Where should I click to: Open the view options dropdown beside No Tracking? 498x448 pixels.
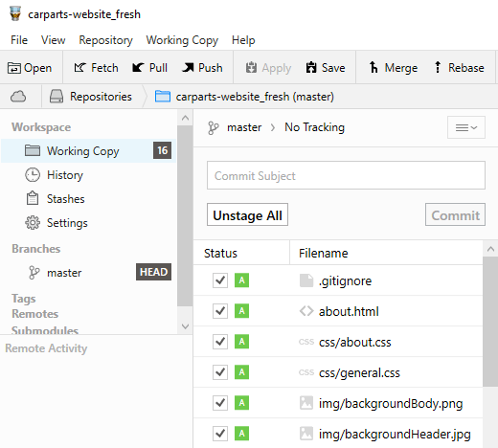(x=466, y=127)
